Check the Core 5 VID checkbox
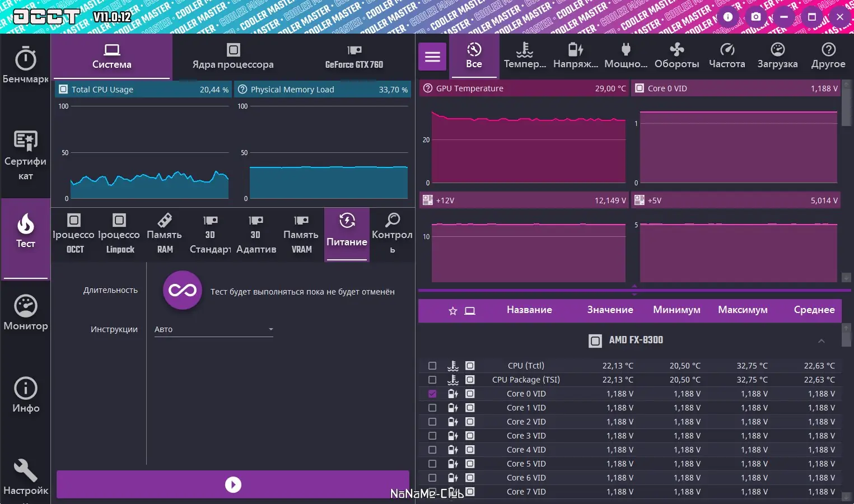Viewport: 854px width, 504px height. 432,464
